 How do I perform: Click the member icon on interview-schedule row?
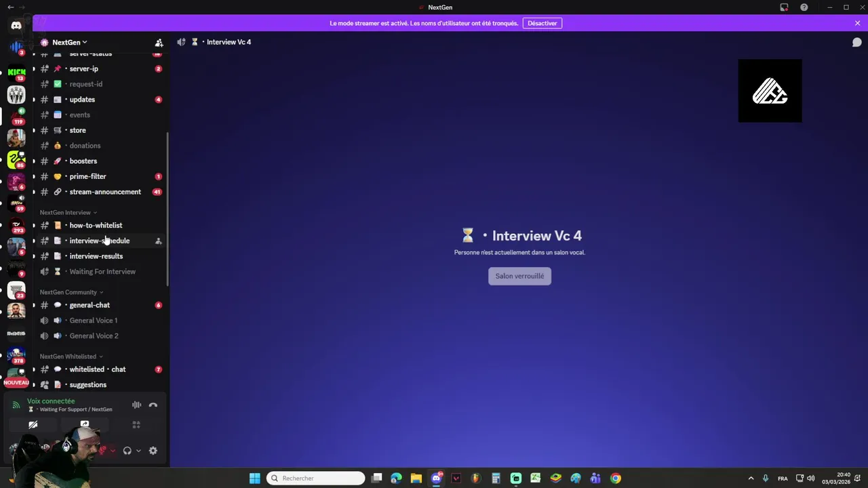(159, 241)
